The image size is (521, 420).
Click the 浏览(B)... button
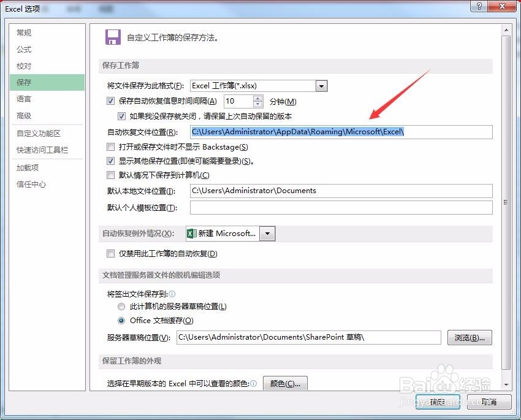click(470, 338)
